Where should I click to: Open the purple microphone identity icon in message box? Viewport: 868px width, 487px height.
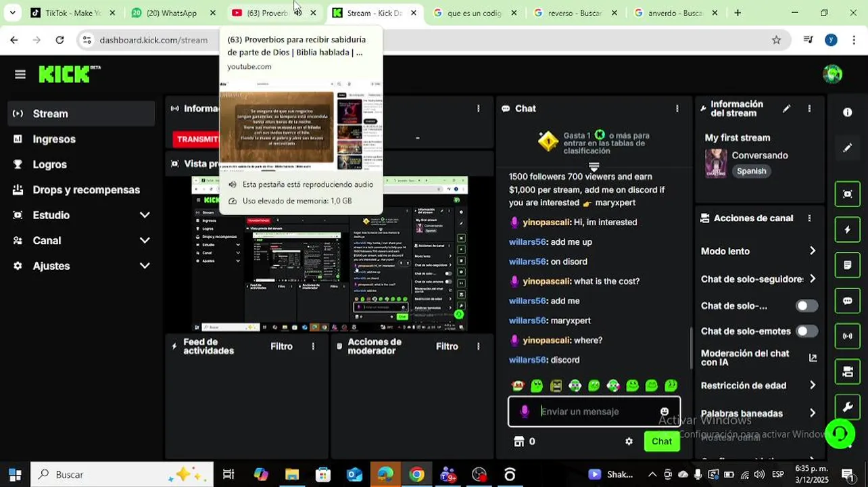tap(525, 411)
